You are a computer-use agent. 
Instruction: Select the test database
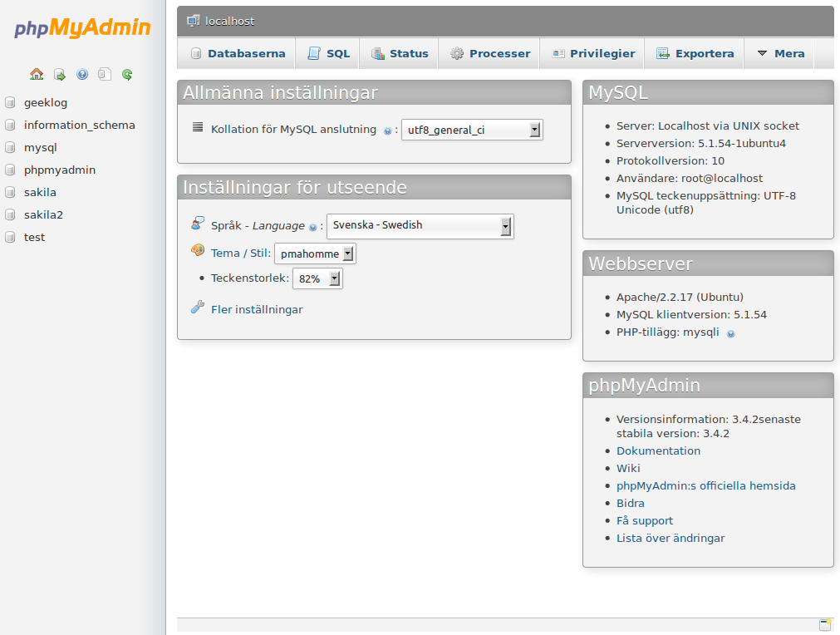click(34, 238)
